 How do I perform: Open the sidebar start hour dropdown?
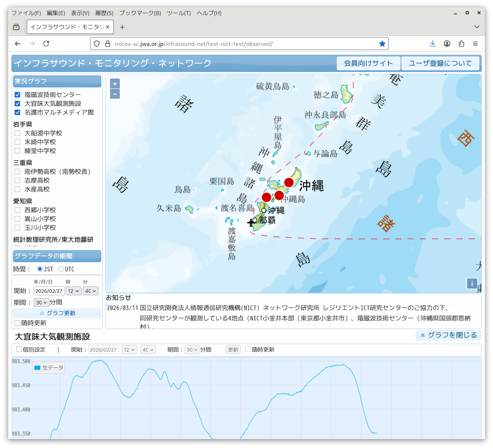[x=74, y=291]
